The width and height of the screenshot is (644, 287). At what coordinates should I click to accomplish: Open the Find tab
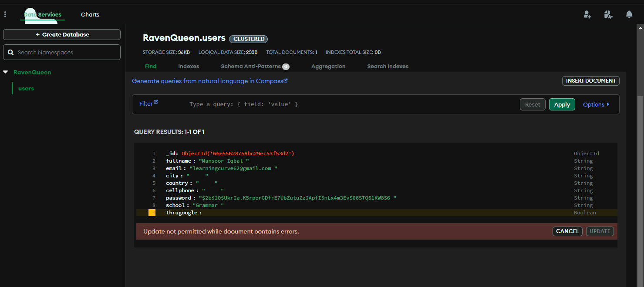pyautogui.click(x=151, y=66)
